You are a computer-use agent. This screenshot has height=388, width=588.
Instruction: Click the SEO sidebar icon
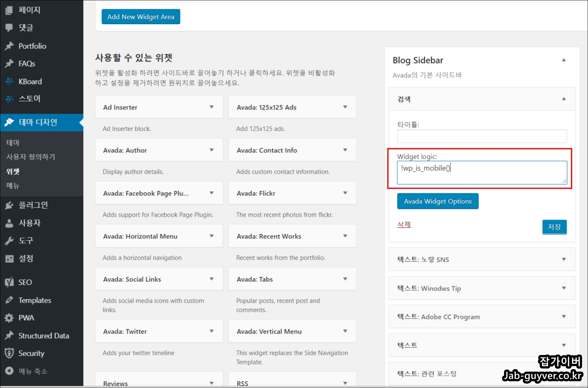coord(9,282)
